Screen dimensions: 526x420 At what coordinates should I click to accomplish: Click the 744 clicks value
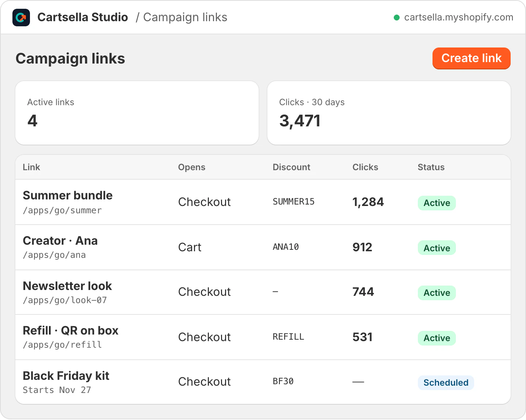pos(363,292)
